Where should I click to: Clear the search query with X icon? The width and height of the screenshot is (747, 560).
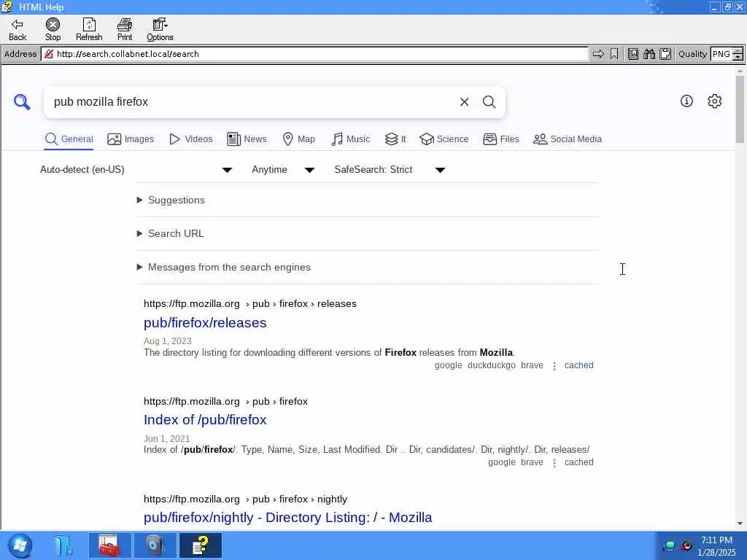465,102
